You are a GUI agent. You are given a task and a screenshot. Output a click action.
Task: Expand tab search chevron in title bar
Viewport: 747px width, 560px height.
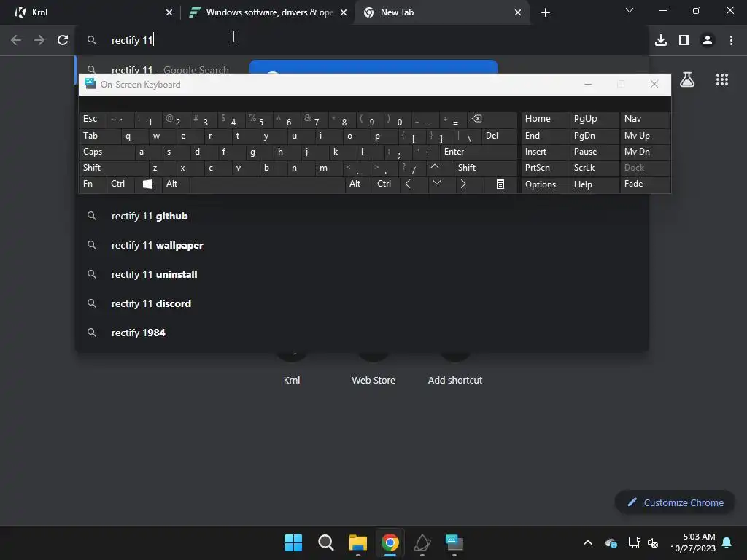point(630,10)
